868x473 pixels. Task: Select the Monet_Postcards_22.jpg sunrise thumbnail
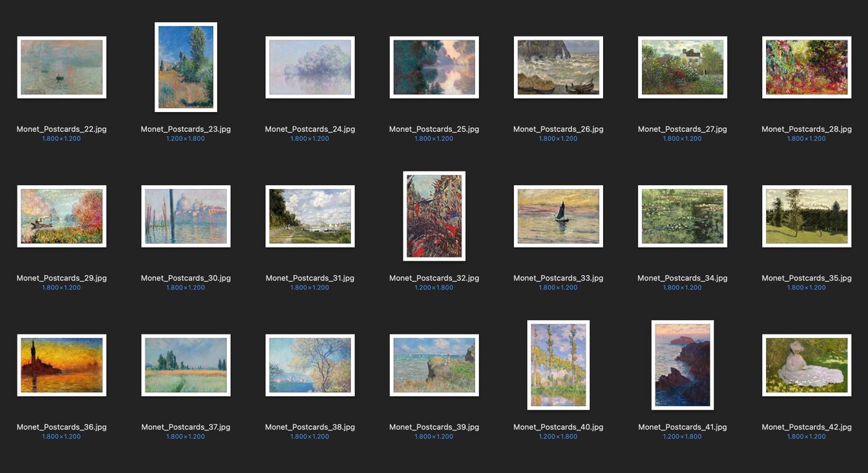coord(62,67)
